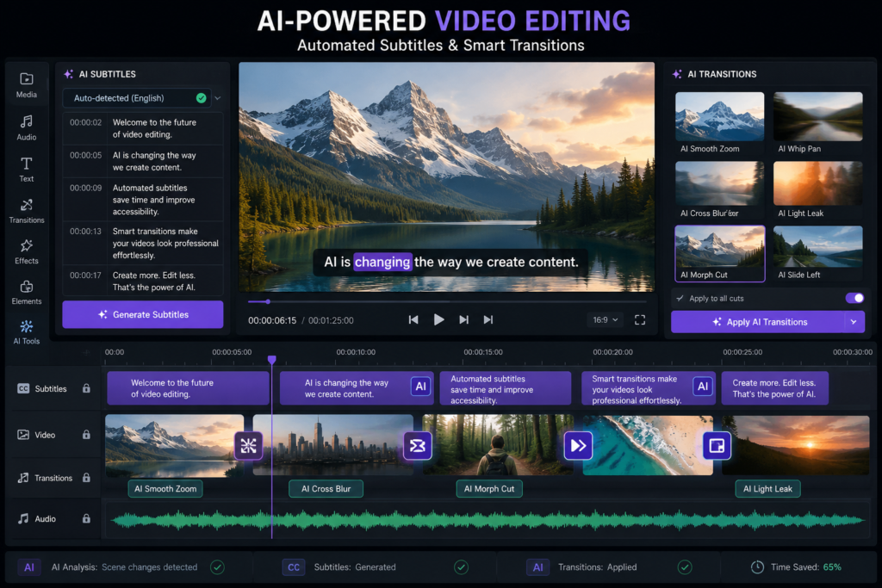Click the Subtitles Generated check icon
This screenshot has height=588, width=882.
coord(462,567)
